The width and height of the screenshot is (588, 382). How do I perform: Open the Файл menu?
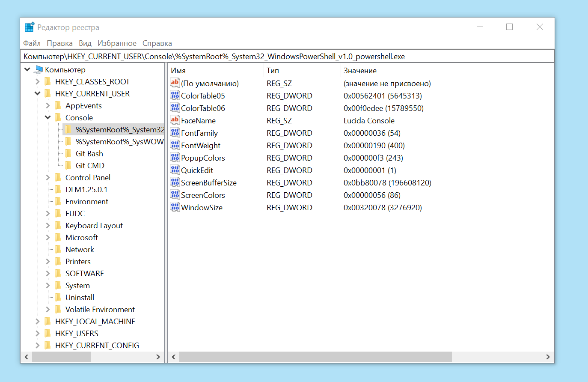[32, 43]
